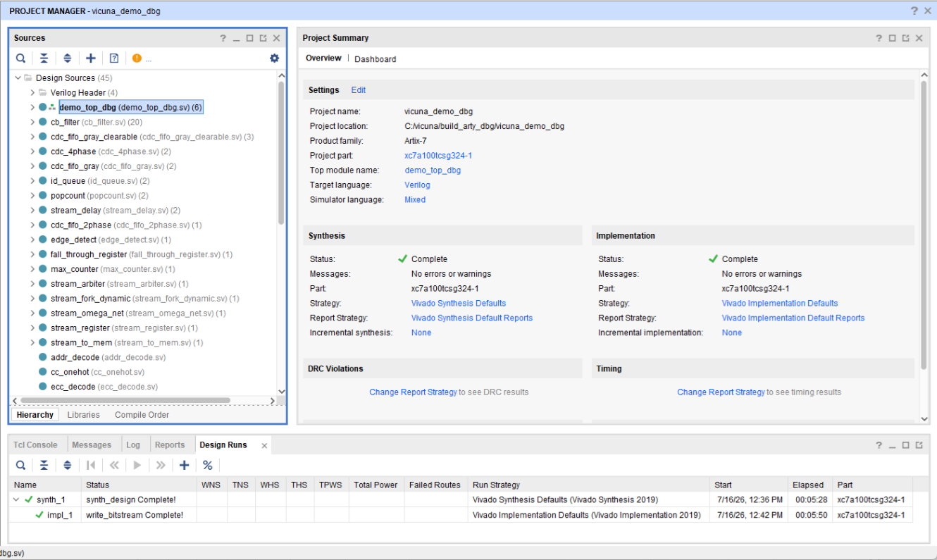
Task: Open the source file properties question icon
Action: pos(114,58)
